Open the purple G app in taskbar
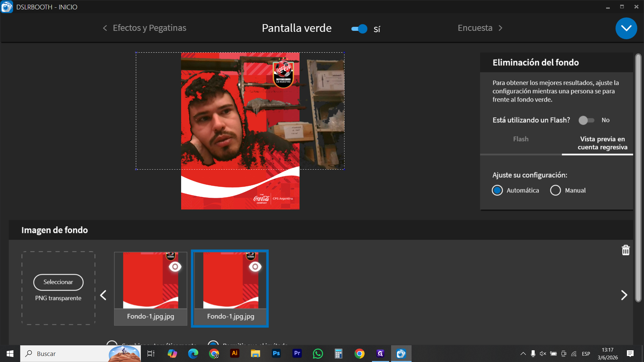 coord(380,354)
